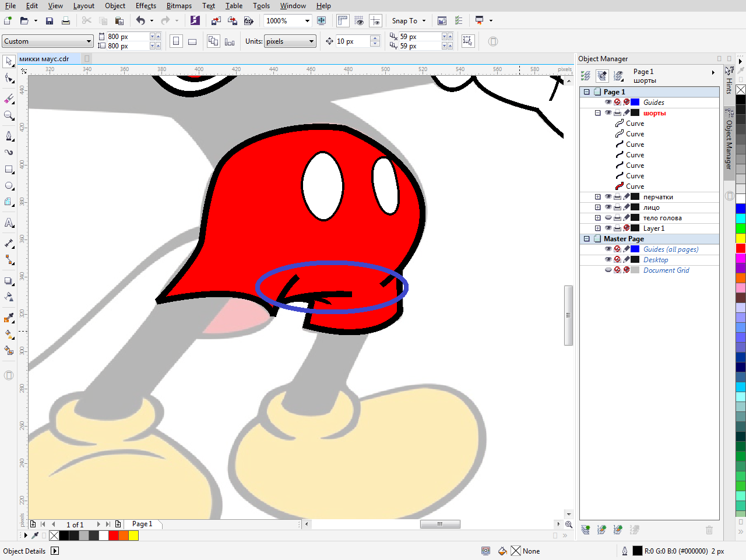
Task: Toggle visibility eye of лицо layer
Action: click(x=608, y=207)
